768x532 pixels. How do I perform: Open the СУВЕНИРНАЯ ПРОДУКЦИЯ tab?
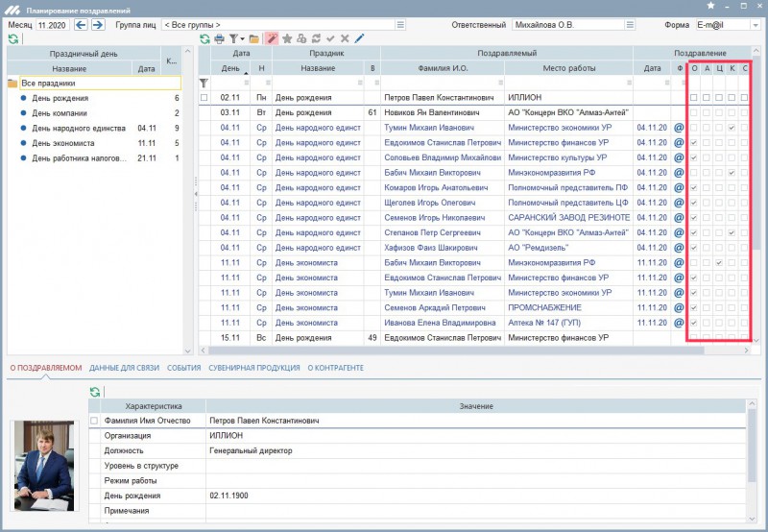[x=254, y=368]
